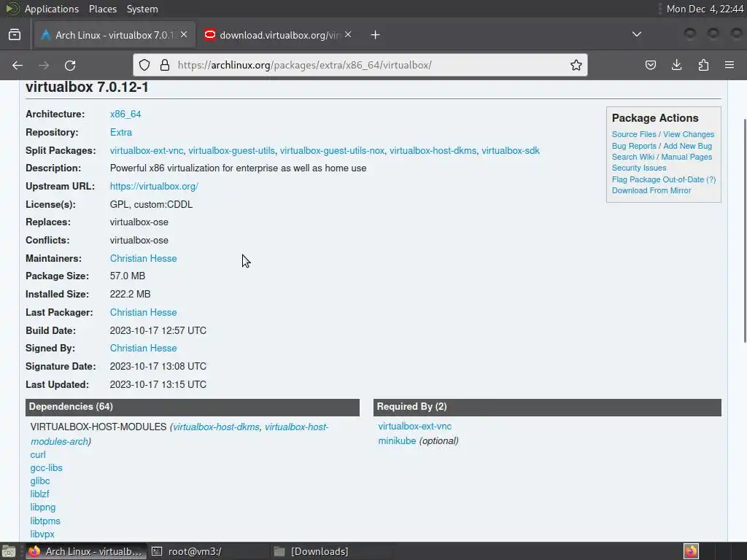This screenshot has width=747, height=560.
Task: Click the installed size value 222.2 MB
Action: tap(130, 295)
